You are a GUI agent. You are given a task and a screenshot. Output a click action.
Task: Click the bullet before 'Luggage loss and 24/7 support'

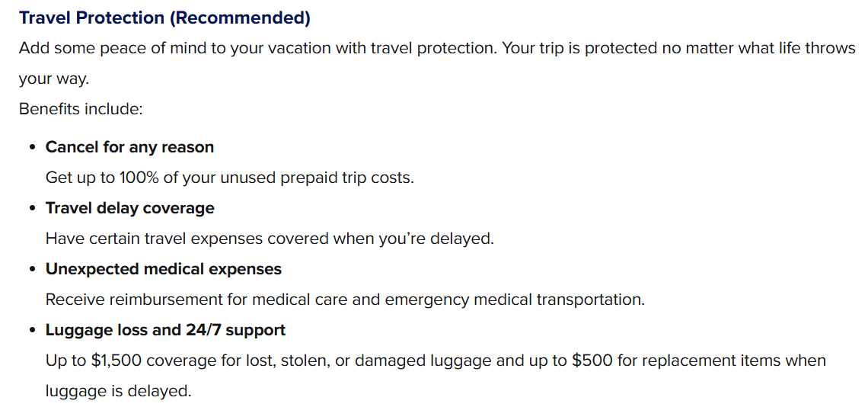(32, 330)
